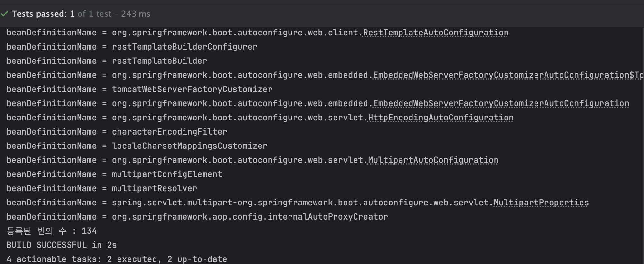Screen dimensions: 644x264
Task: Open the MultipartAutoConfiguration class link
Action: pos(433,160)
